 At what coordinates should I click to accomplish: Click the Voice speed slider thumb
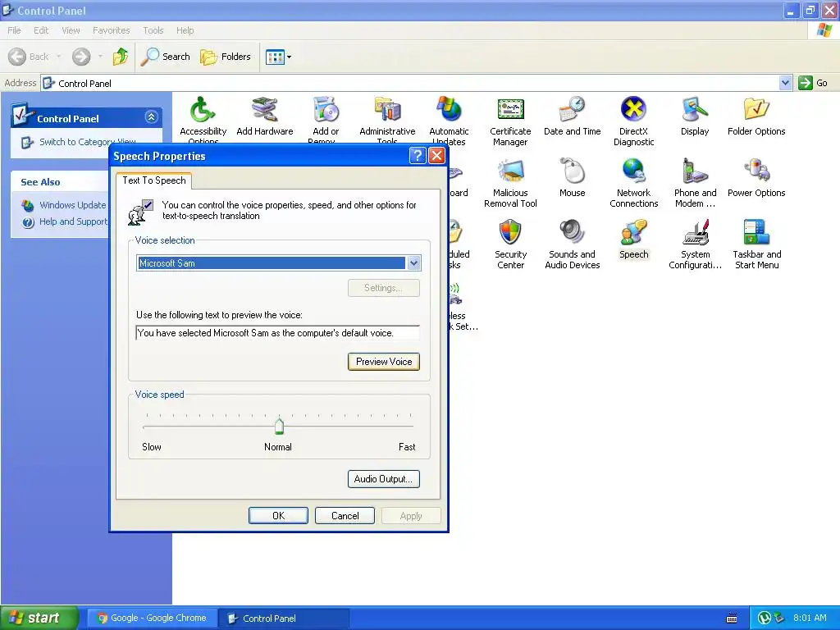tap(279, 426)
